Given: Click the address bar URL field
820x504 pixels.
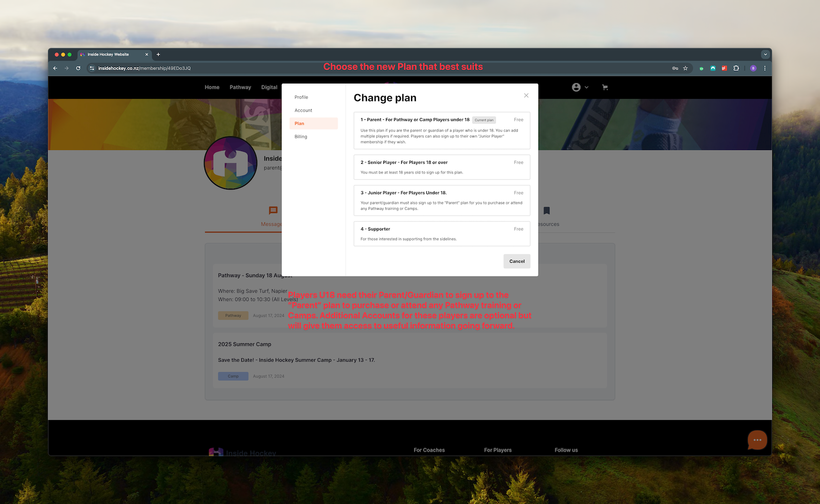Looking at the screenshot, I should [x=379, y=68].
